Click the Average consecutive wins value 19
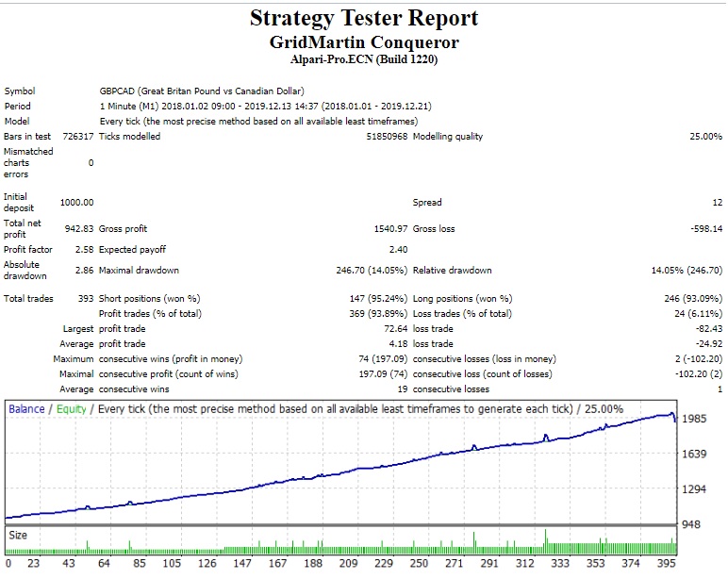Screen dimensions: 728x579 tap(402, 389)
